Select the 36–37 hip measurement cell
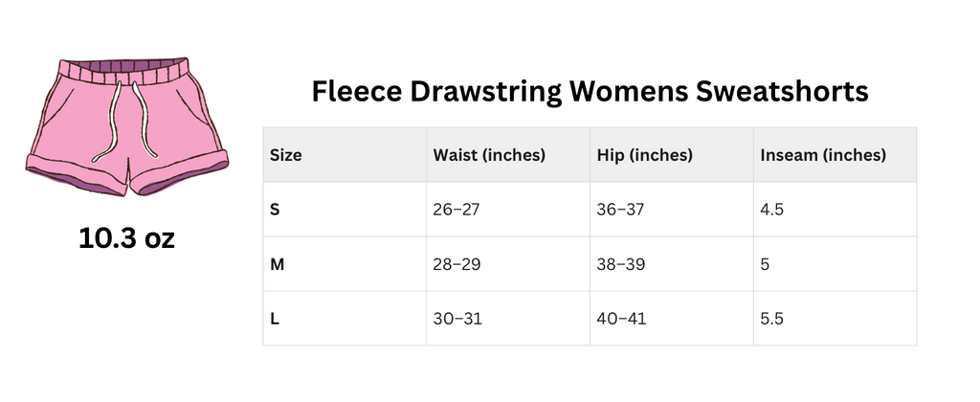The width and height of the screenshot is (980, 402). point(621,209)
